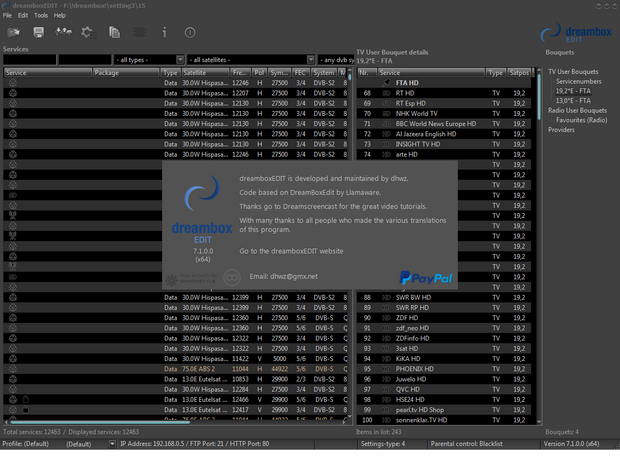This screenshot has height=465, width=620.
Task: Select pearl.tv HD Shop entry
Action: click(444, 410)
